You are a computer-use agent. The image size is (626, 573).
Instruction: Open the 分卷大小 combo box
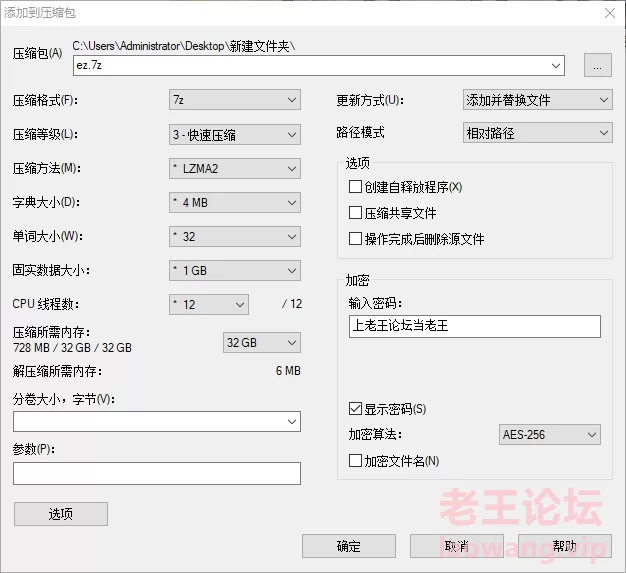click(x=157, y=422)
